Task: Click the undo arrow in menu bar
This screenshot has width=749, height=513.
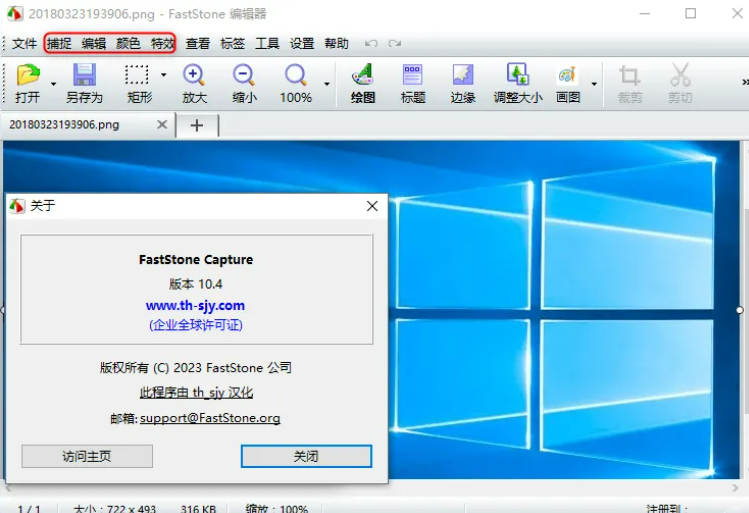Action: [371, 43]
